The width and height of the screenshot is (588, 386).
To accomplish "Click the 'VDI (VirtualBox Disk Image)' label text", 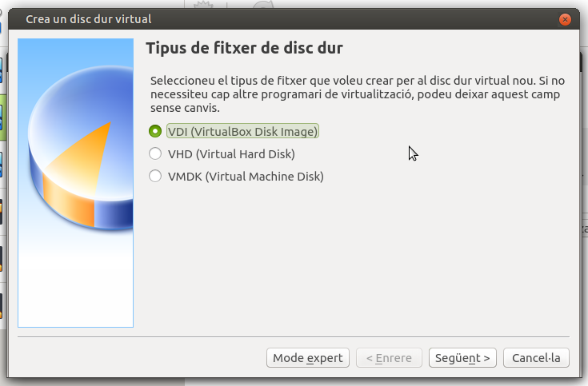I will (242, 131).
